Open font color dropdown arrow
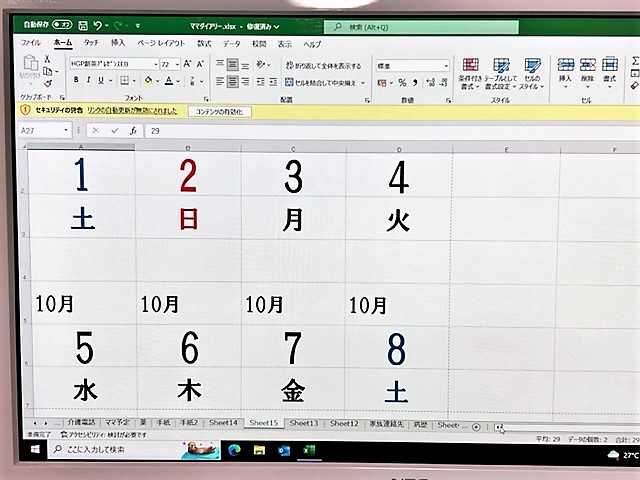The width and height of the screenshot is (640, 480). click(x=178, y=81)
